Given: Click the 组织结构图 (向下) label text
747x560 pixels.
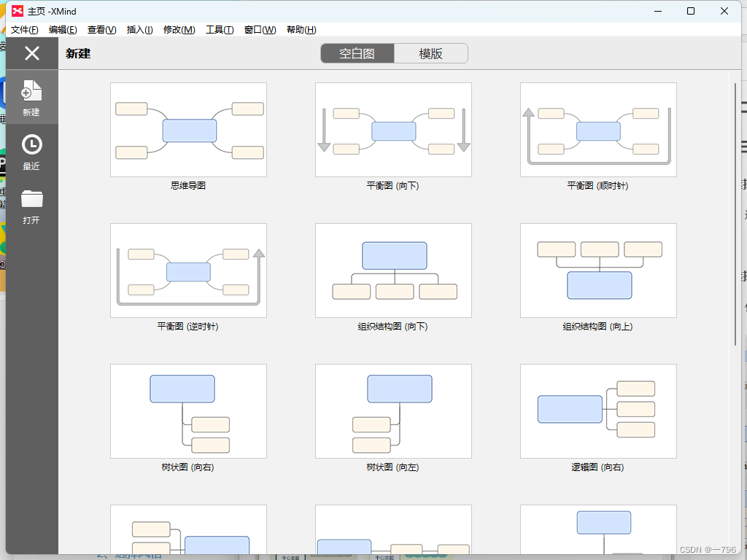Looking at the screenshot, I should tap(393, 327).
